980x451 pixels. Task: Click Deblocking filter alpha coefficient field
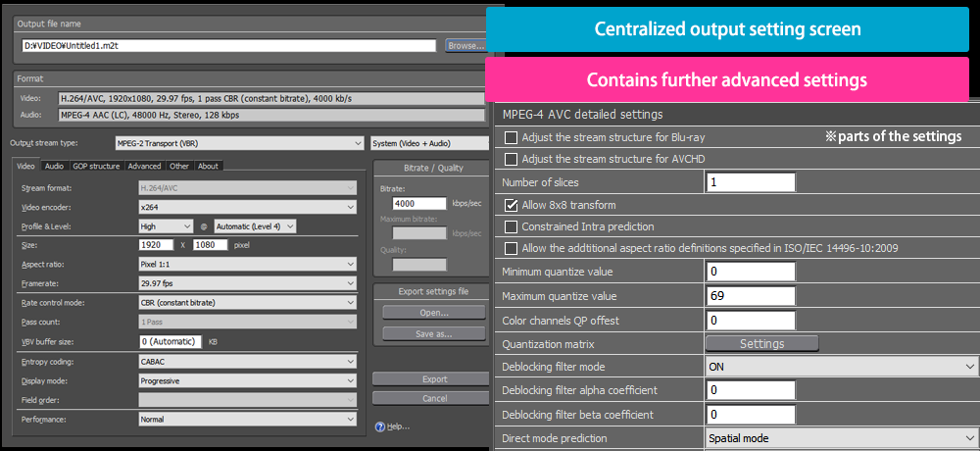pos(751,390)
